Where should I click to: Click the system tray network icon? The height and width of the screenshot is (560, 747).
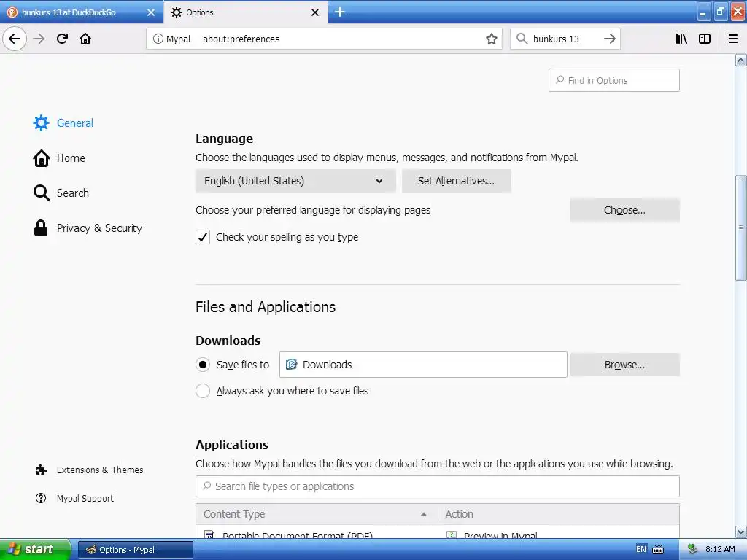pos(692,550)
